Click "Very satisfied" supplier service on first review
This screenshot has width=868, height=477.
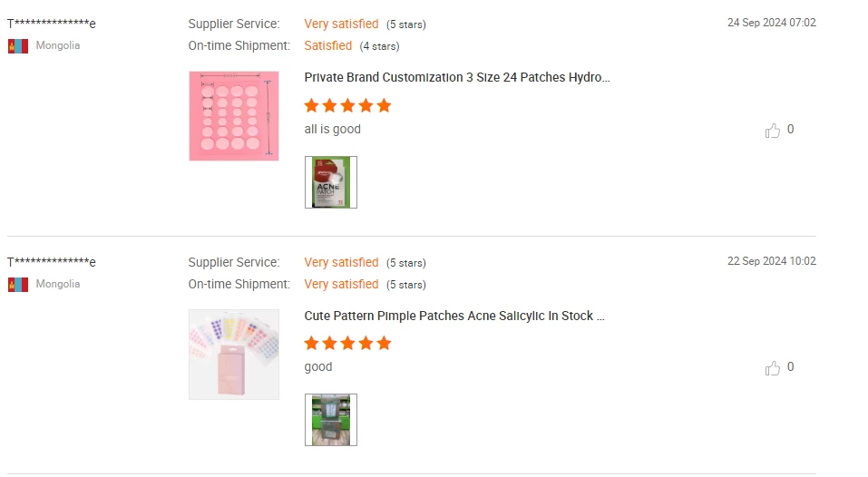[x=341, y=24]
